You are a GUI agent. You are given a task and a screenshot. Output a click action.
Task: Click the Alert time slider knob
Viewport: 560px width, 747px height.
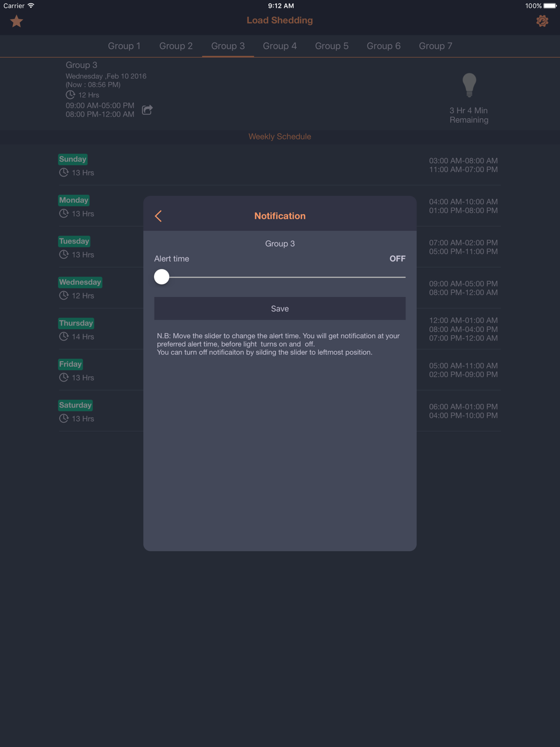162,277
